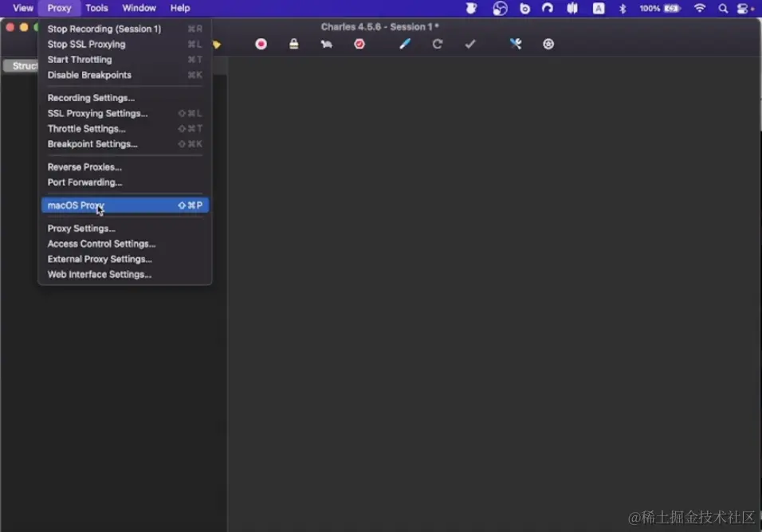Open Control Center icon in menu bar
Viewport: 762px width, 532px height.
point(743,8)
